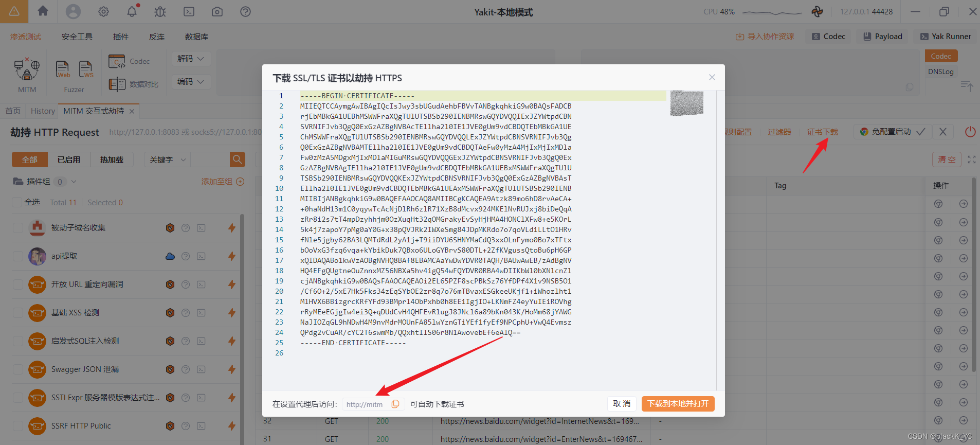The image size is (980, 445).
Task: Expand the 插件组 group chevron
Action: (x=74, y=182)
